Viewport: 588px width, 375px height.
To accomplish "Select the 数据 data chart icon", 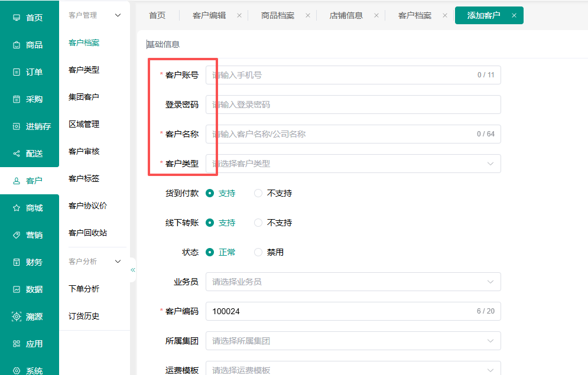I will click(17, 289).
